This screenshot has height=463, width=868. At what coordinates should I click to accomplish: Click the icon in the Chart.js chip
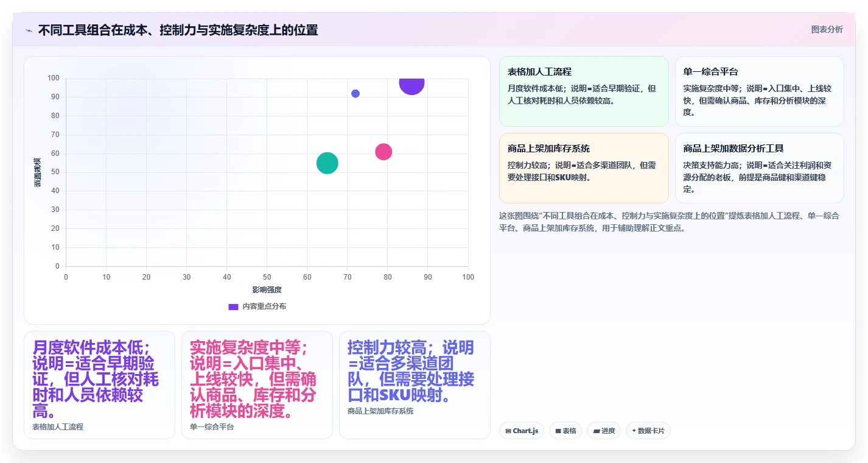click(508, 431)
